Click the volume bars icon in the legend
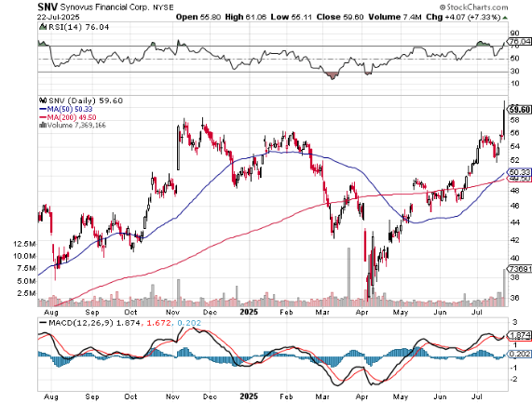 point(43,125)
